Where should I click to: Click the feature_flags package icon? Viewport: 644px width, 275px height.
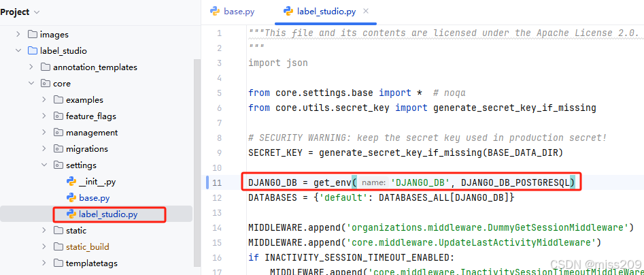pos(58,116)
